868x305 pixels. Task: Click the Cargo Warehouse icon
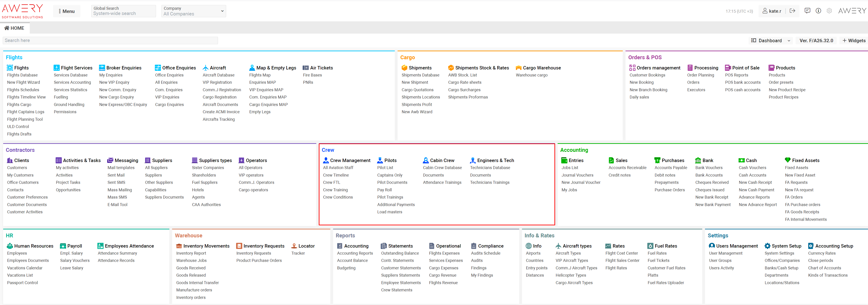tap(518, 68)
